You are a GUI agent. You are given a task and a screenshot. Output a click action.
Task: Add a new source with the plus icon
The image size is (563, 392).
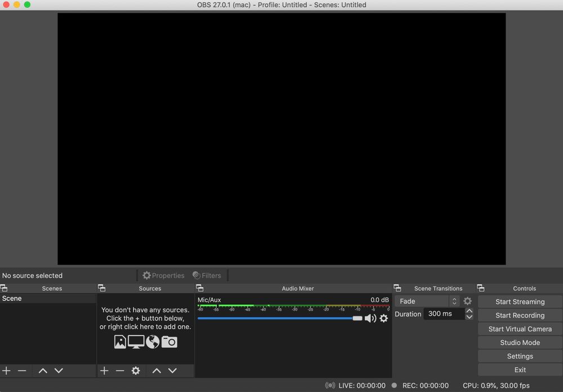click(104, 371)
